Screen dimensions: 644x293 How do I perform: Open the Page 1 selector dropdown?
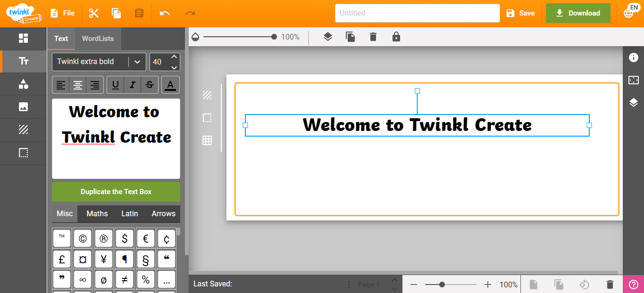(368, 284)
